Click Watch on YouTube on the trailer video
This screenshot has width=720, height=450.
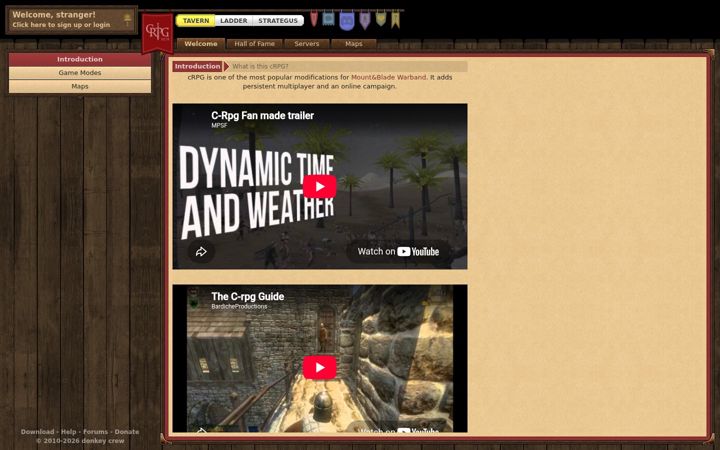tap(398, 252)
